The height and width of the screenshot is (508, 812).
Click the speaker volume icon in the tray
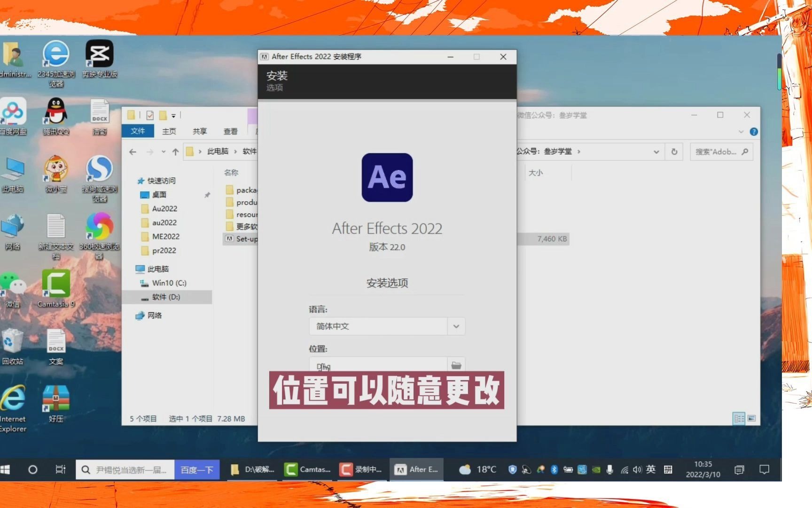point(637,469)
